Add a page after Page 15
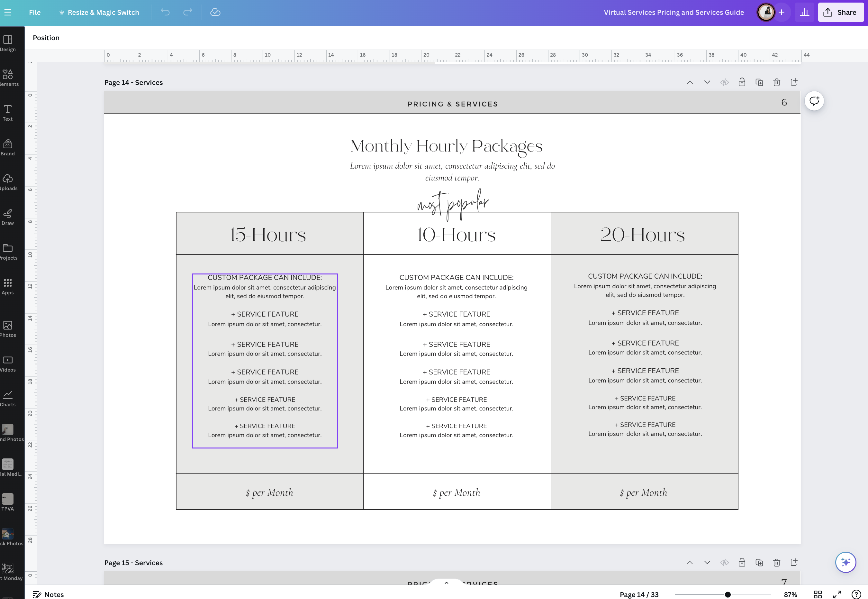This screenshot has width=868, height=599. point(794,563)
